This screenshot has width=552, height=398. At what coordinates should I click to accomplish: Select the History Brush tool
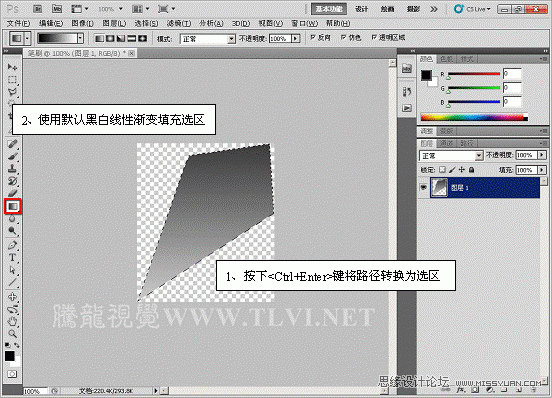[12, 181]
